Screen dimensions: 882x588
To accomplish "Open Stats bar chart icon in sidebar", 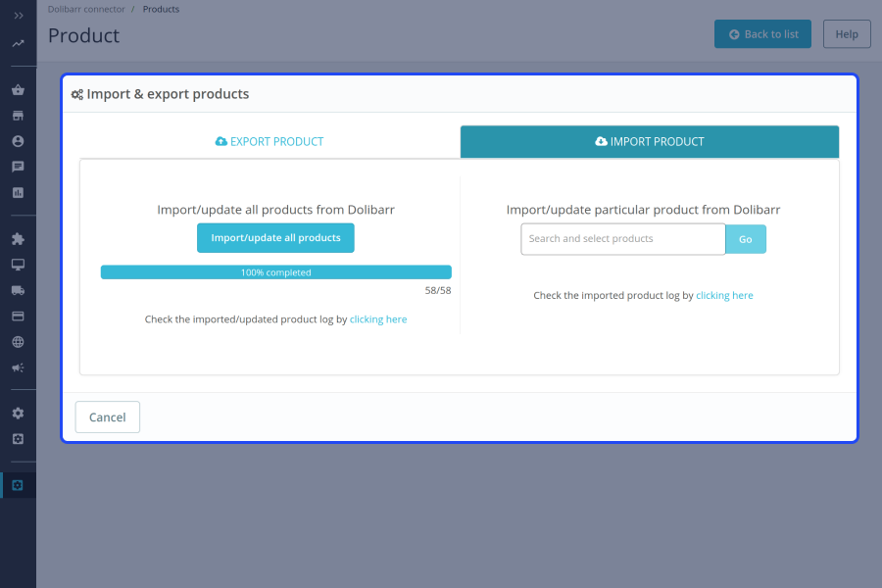I will point(18,192).
